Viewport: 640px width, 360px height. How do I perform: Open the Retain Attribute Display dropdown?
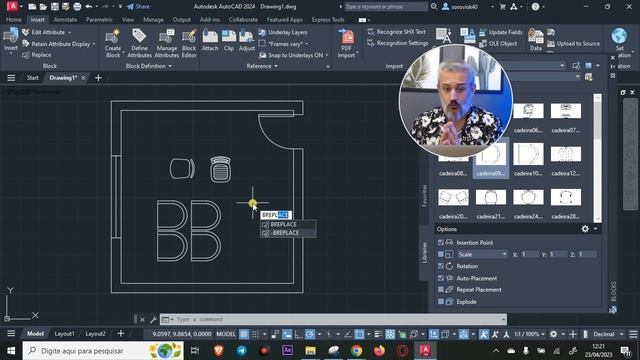click(94, 44)
